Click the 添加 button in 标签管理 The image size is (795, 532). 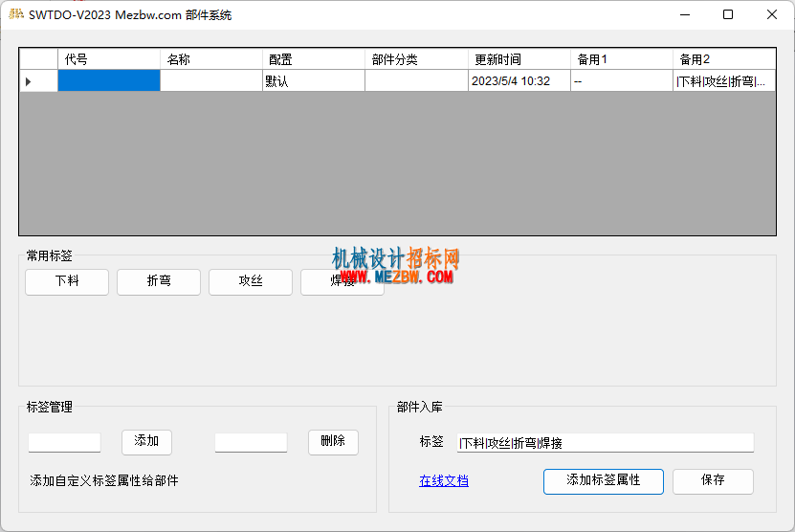pos(146,442)
